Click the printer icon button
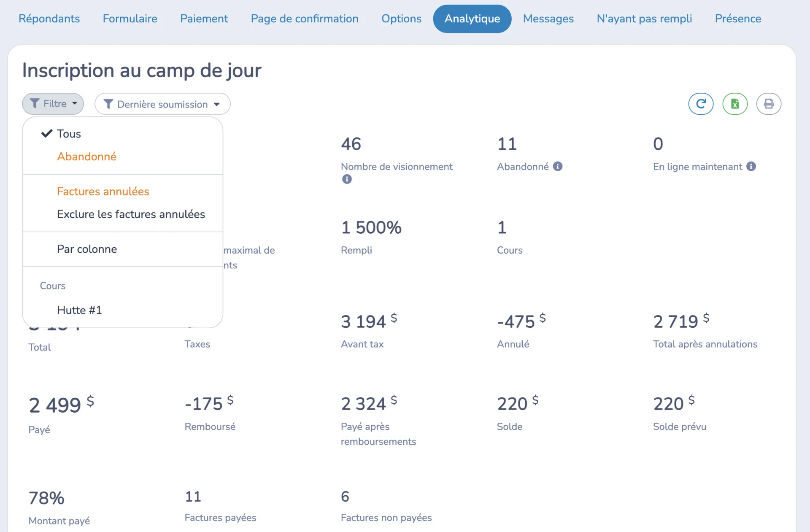 point(769,104)
